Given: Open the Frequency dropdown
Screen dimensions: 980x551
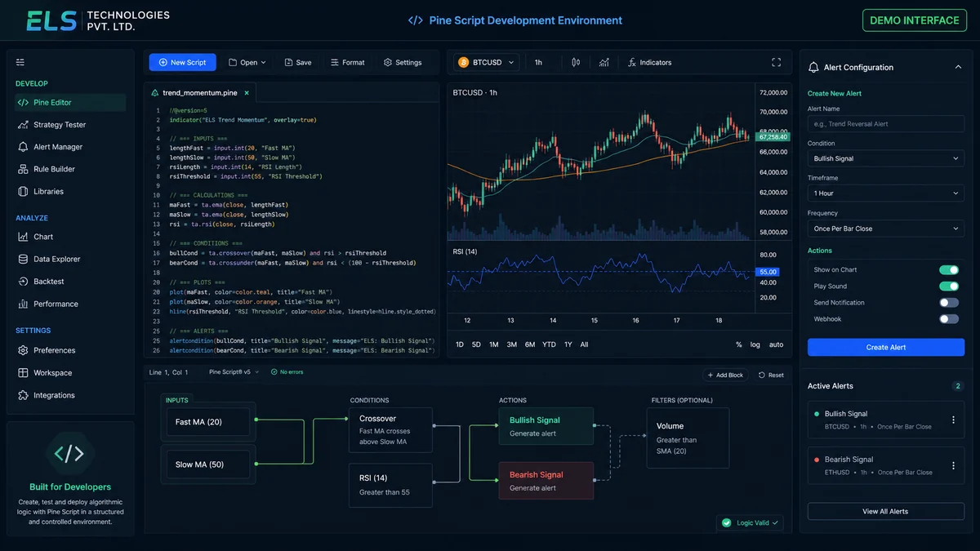Looking at the screenshot, I should [886, 229].
